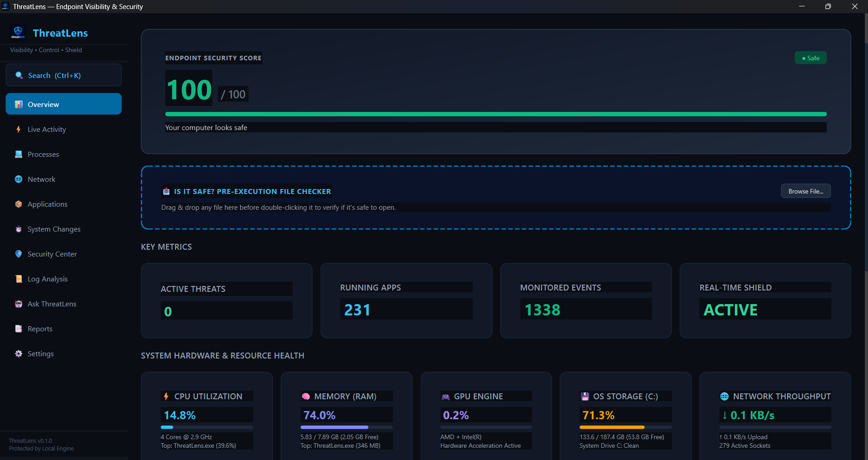Screen dimensions: 868x460
Task: Click the Active Threats value 0
Action: [x=168, y=311]
